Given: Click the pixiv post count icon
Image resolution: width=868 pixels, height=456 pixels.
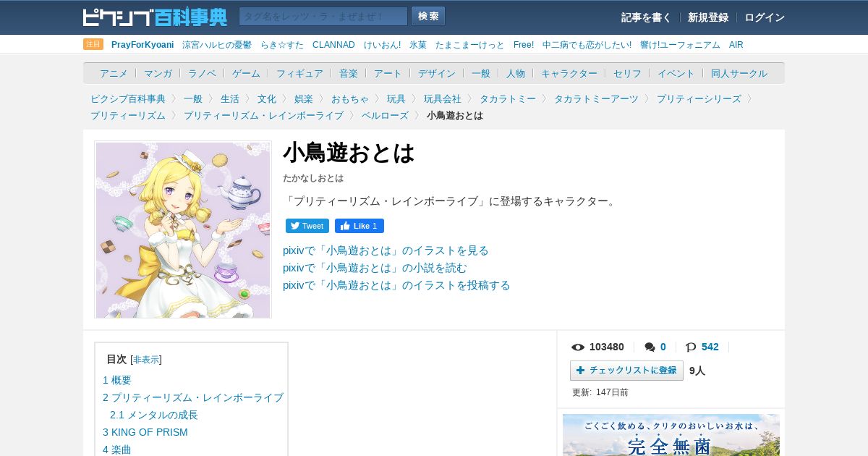Looking at the screenshot, I should click(x=691, y=347).
